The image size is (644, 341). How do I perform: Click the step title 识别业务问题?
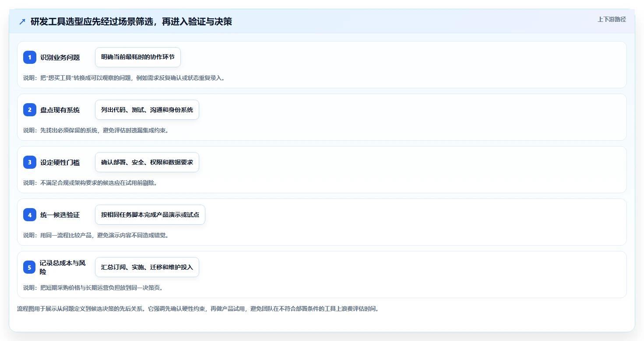(x=60, y=57)
